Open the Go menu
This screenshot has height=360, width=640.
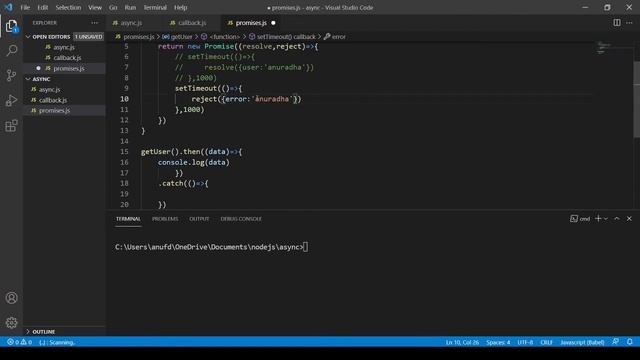[x=113, y=7]
